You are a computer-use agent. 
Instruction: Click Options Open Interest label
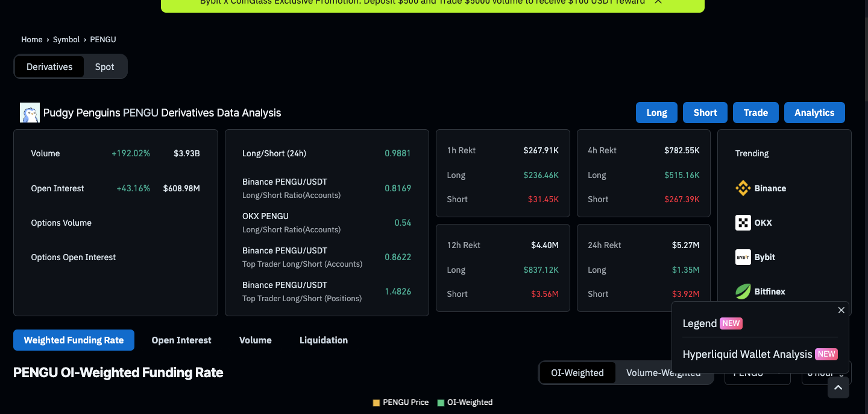74,257
